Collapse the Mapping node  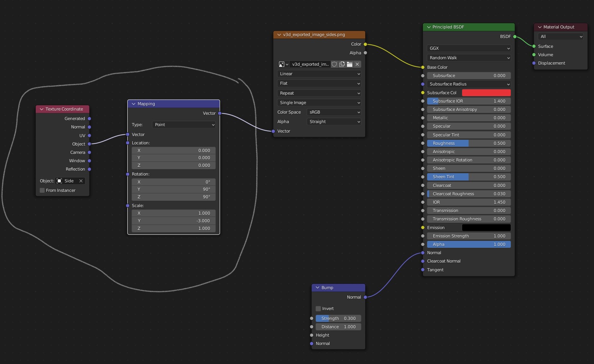point(134,104)
